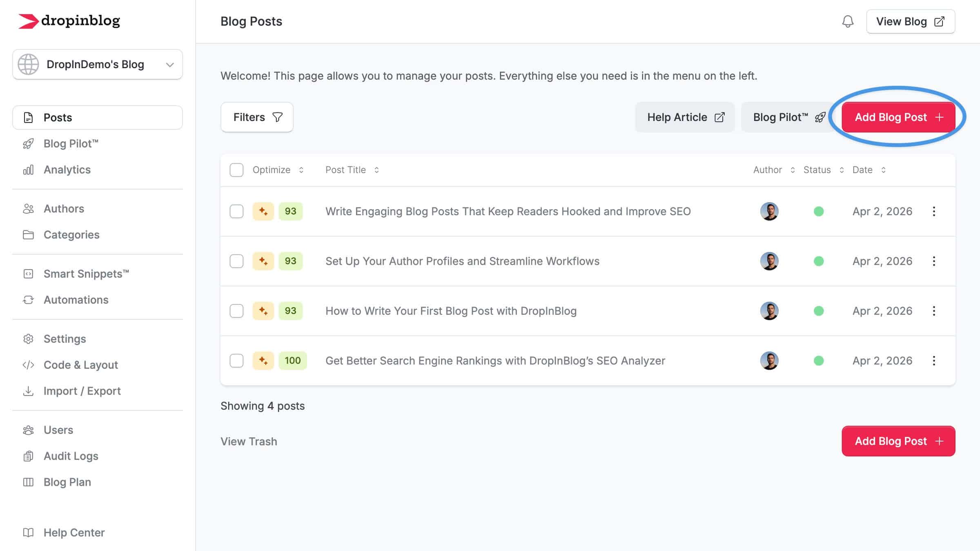This screenshot has width=980, height=551.
Task: Click the dropinblog logo
Action: pos(69,21)
